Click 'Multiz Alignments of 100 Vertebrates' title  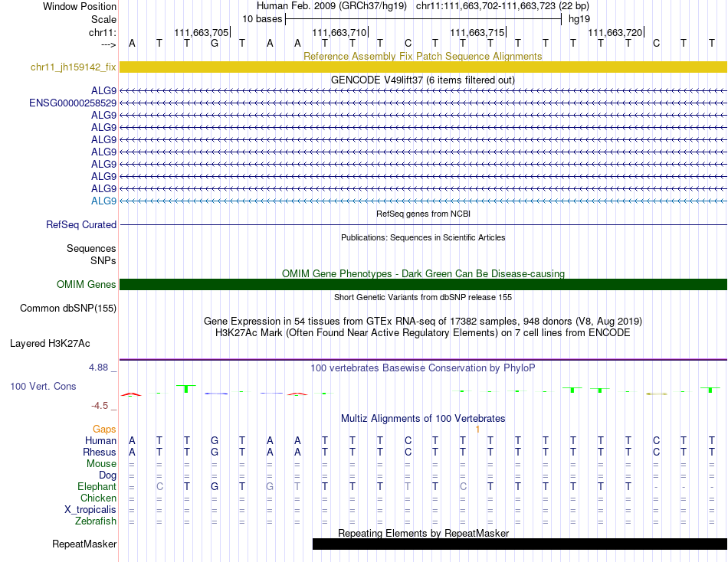(423, 419)
